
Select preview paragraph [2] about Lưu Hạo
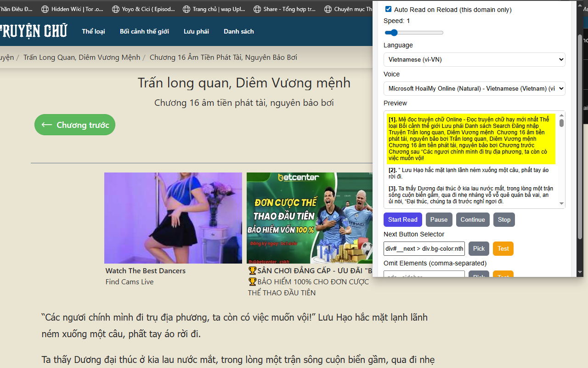click(471, 173)
